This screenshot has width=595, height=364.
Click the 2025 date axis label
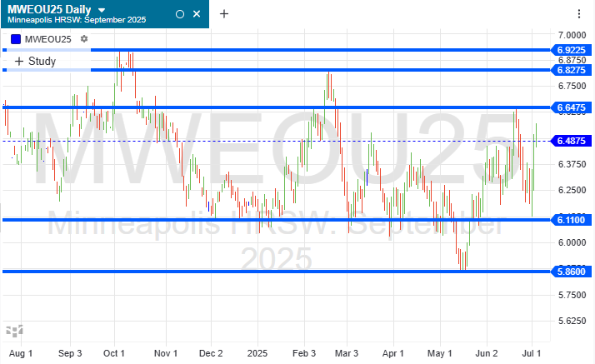coord(257,353)
